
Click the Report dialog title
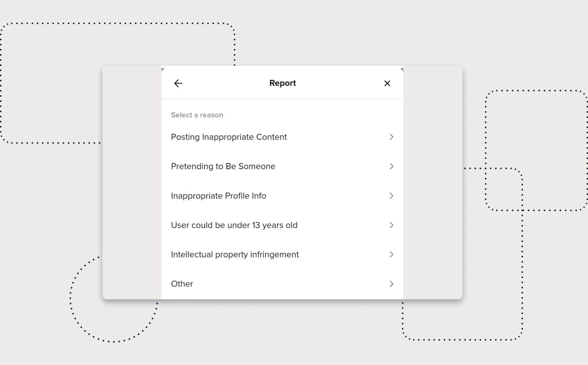coord(282,83)
